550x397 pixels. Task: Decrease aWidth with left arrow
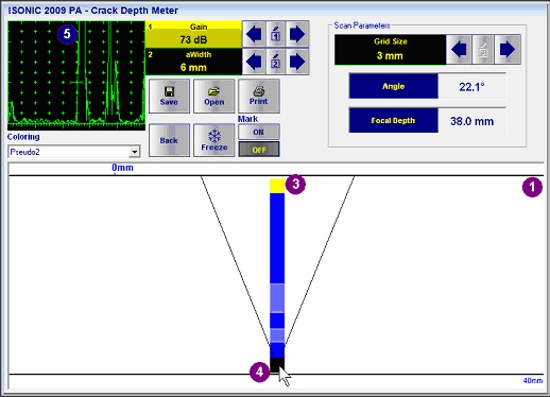pyautogui.click(x=254, y=62)
